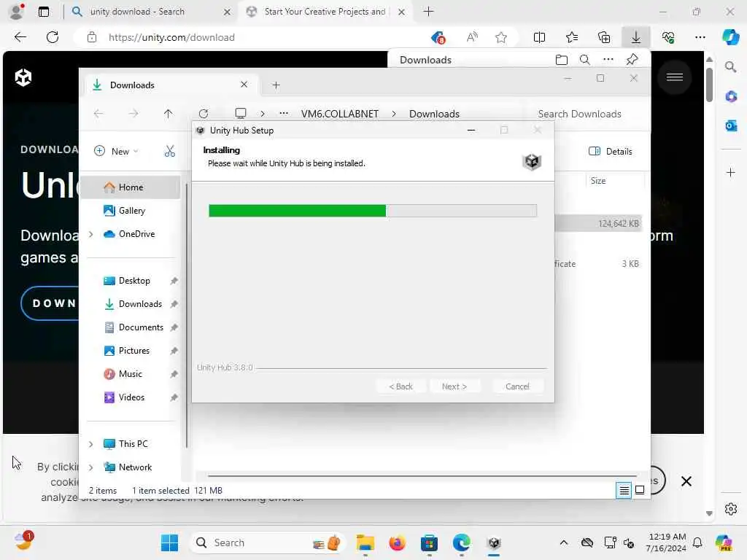Open Edge sidebar settings gear
The height and width of the screenshot is (560, 747).
[731, 509]
